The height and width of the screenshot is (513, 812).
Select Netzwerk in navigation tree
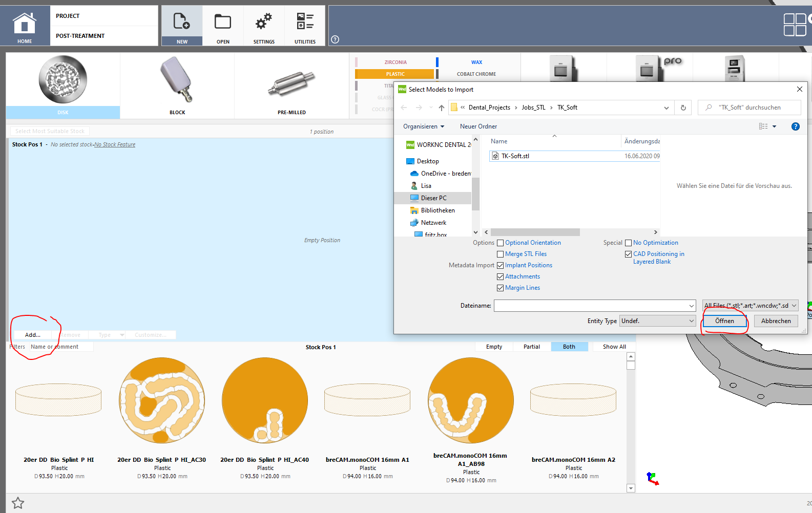433,223
